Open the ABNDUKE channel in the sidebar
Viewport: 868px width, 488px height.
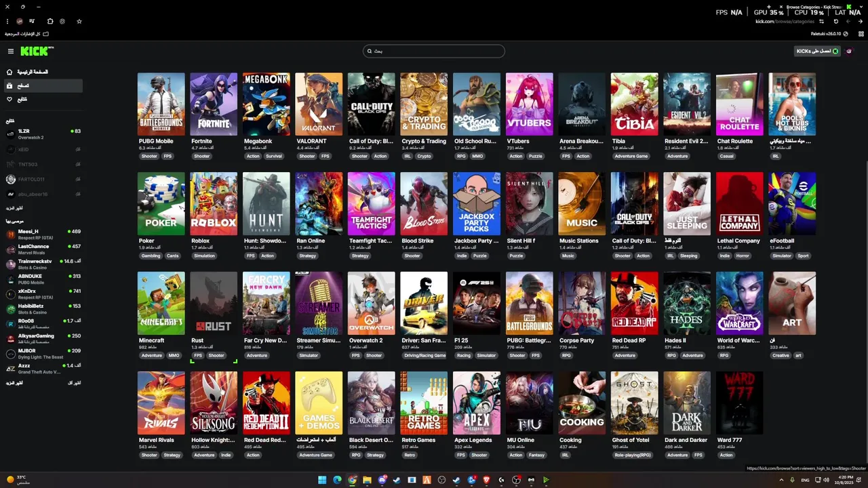(43, 279)
